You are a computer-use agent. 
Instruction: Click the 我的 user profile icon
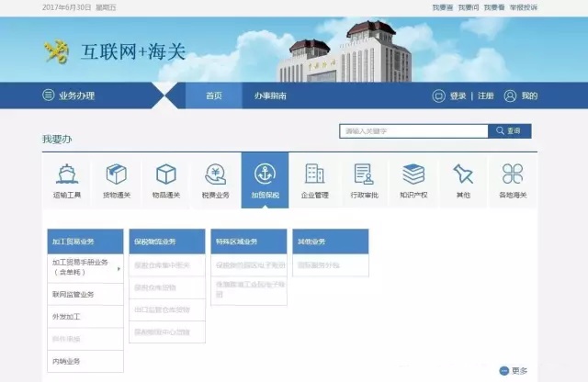510,96
